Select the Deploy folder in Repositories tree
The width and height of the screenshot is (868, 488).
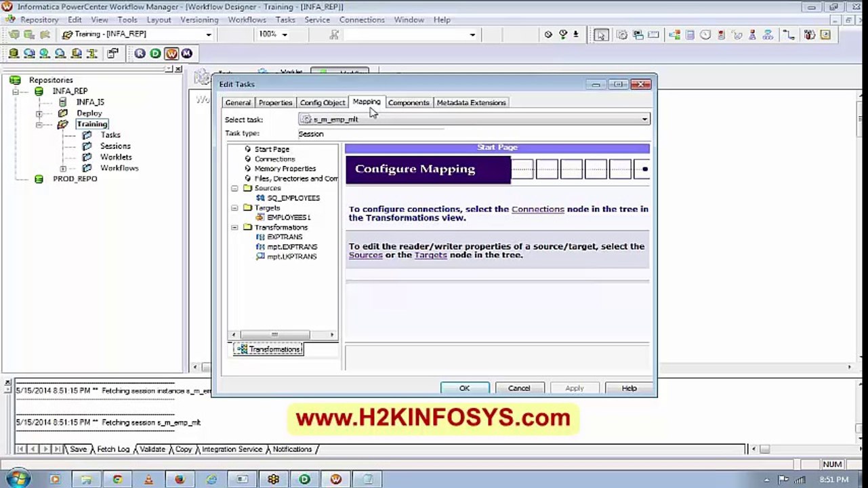(89, 113)
